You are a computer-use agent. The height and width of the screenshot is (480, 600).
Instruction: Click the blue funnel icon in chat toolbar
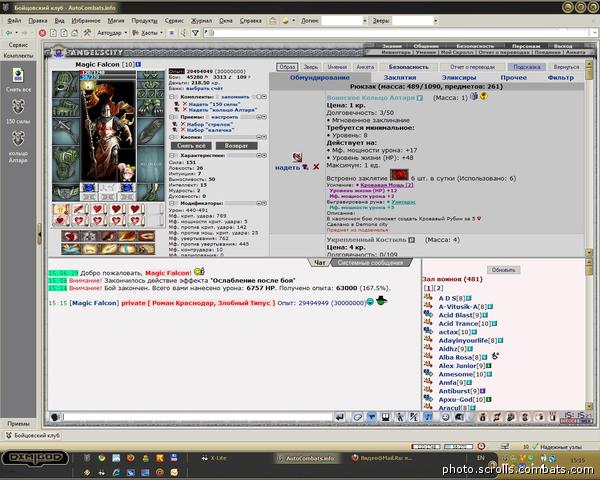coord(371,417)
